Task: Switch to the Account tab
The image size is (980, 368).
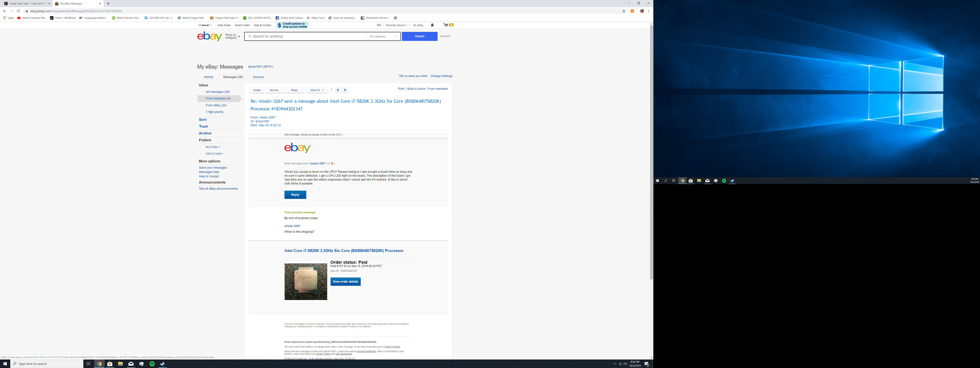Action: 258,77
